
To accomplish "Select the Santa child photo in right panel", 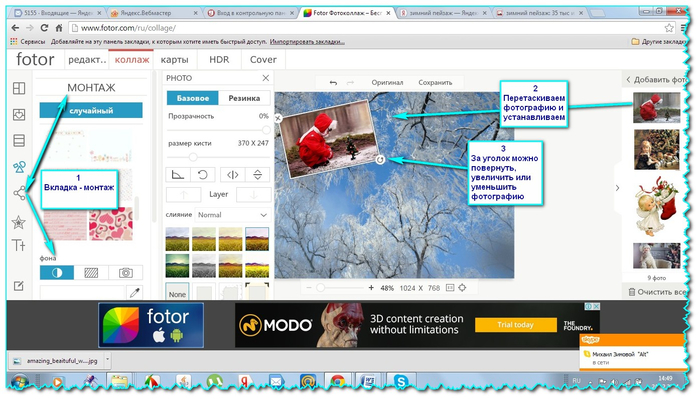I will [x=657, y=107].
